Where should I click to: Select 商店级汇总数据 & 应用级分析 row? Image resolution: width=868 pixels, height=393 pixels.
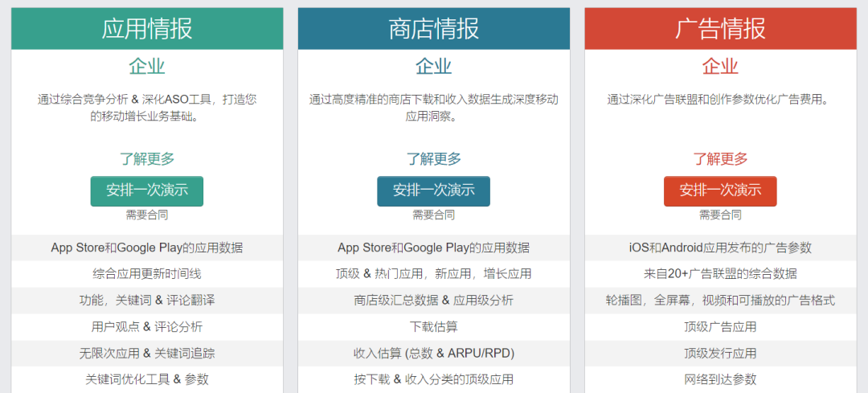click(434, 301)
